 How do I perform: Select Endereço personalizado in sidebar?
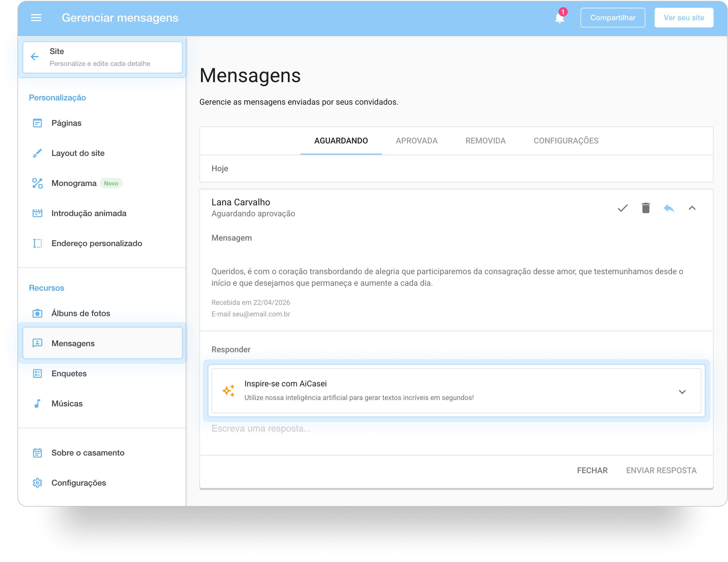pos(97,243)
